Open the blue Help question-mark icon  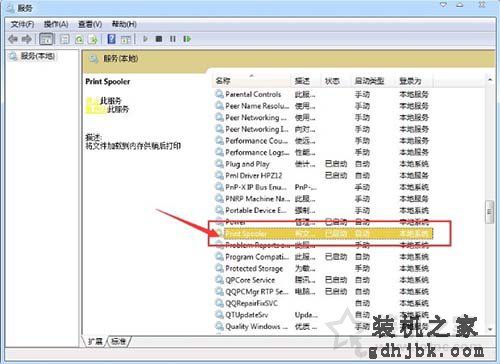112,39
